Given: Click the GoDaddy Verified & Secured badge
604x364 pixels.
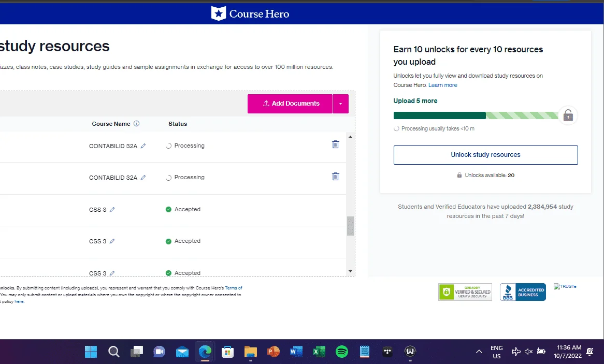Looking at the screenshot, I should pyautogui.click(x=465, y=292).
